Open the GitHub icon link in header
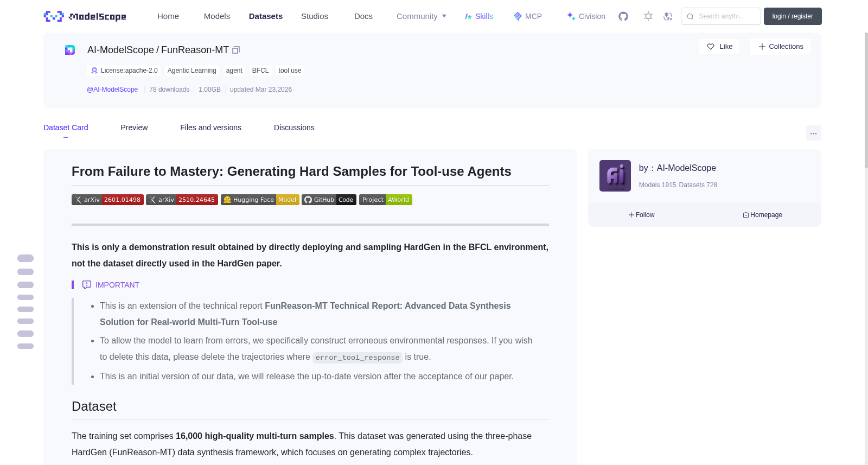868x465 pixels. (623, 16)
